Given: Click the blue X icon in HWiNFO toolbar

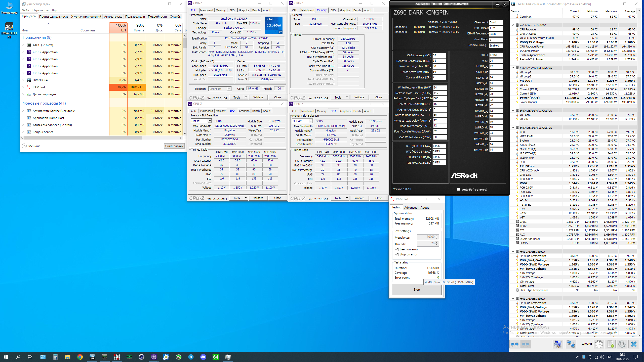Looking at the screenshot, I should click(x=633, y=344).
